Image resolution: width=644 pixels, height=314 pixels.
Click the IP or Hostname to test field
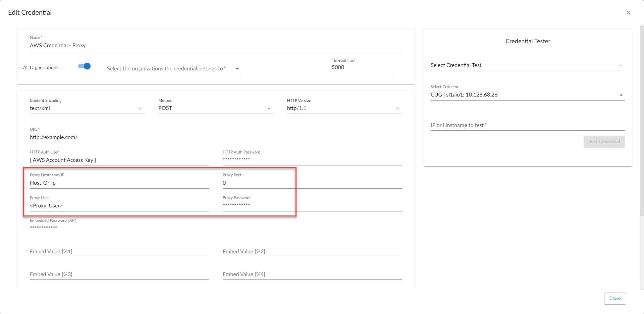point(527,125)
